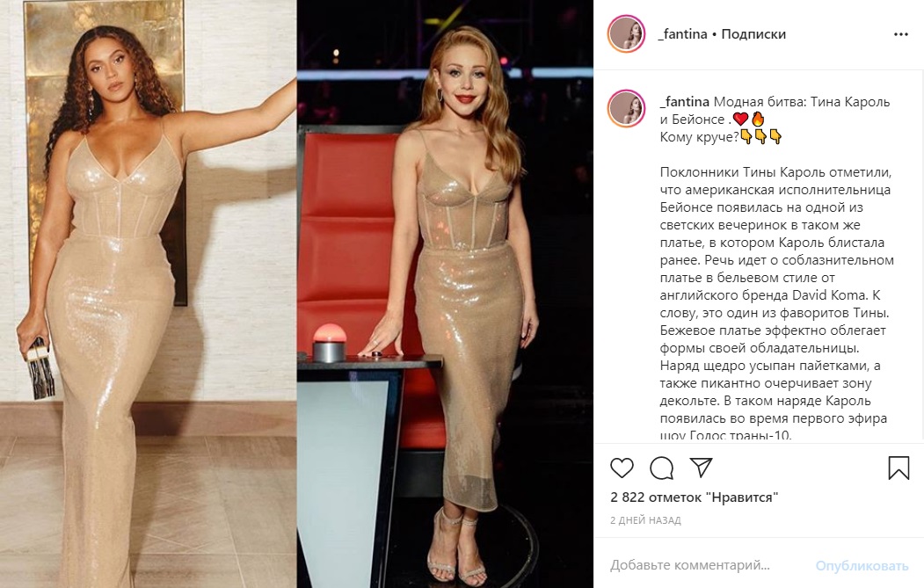Click the Опубликовать post button

point(862,566)
